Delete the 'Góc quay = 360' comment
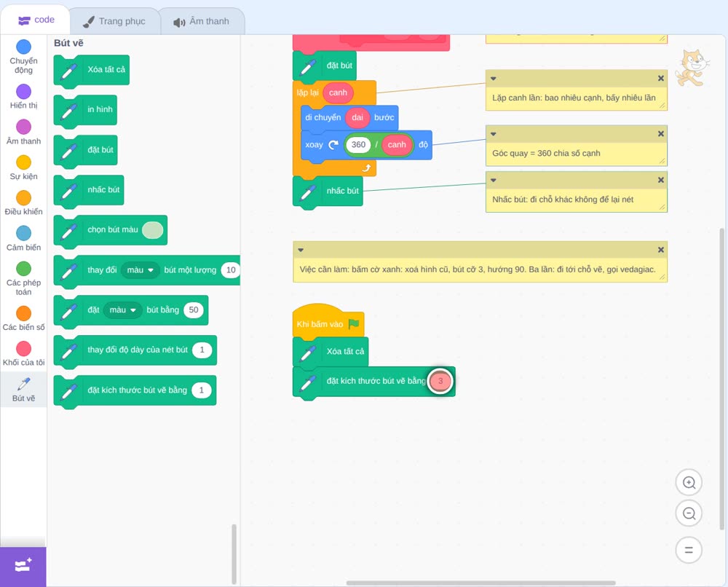Screen dimensions: 728x587 pos(661,134)
